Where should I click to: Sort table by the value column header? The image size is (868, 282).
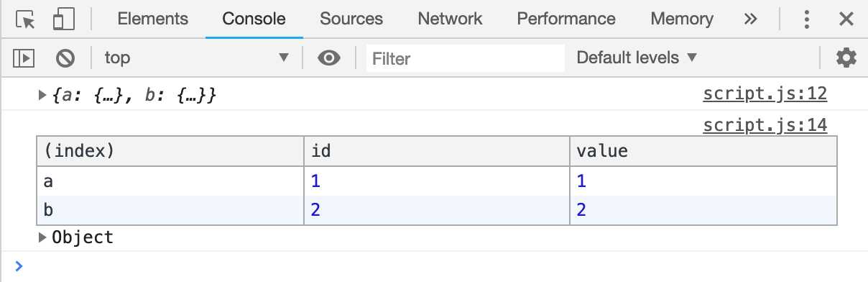point(703,151)
